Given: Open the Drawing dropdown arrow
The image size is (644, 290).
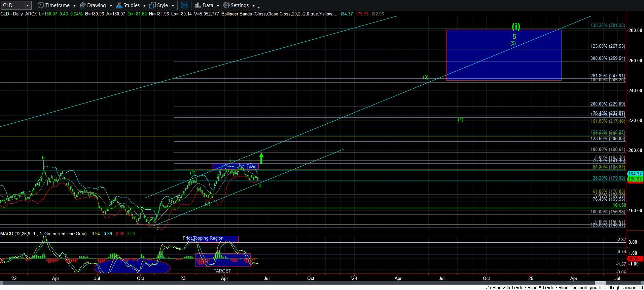Looking at the screenshot, I should coord(111,6).
